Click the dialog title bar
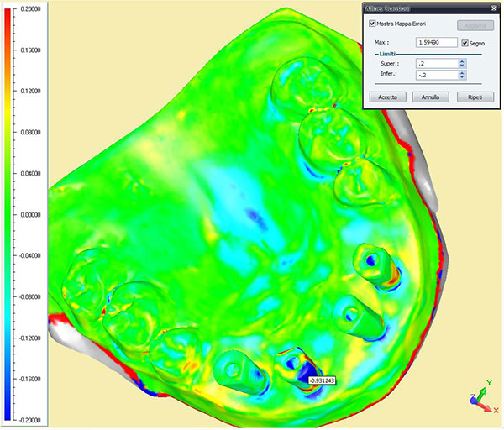 [x=426, y=8]
